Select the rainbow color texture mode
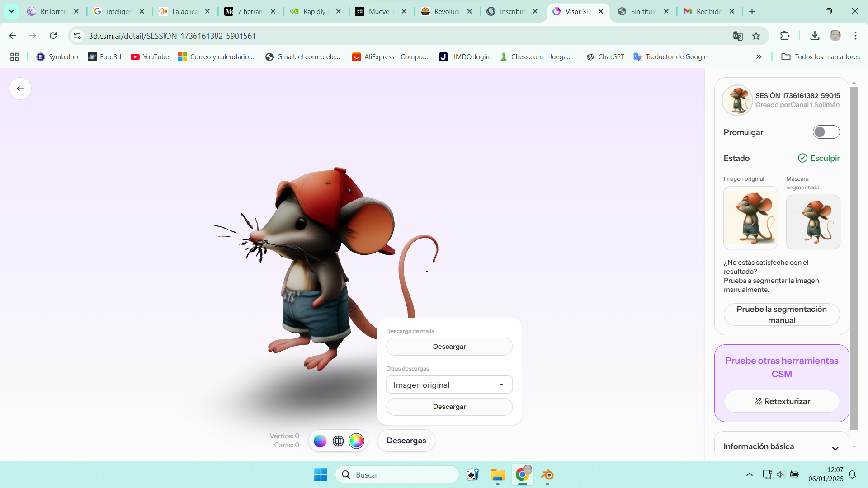The width and height of the screenshot is (868, 488). (x=356, y=441)
